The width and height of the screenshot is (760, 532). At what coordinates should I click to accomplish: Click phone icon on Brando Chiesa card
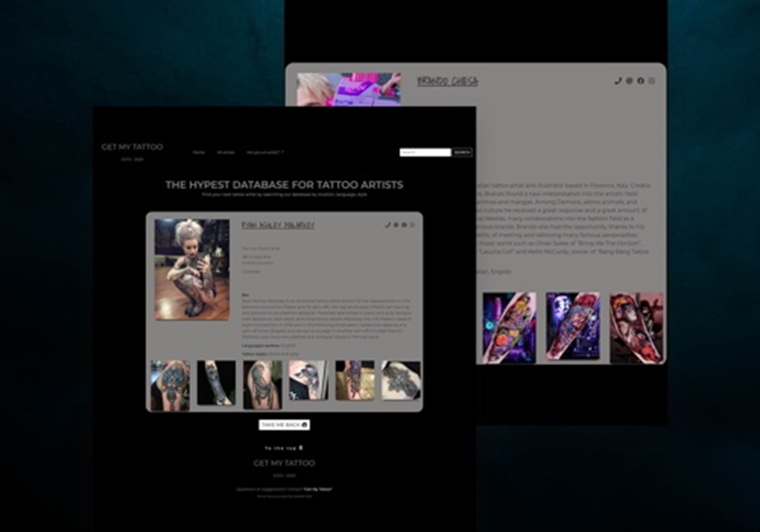pos(618,80)
